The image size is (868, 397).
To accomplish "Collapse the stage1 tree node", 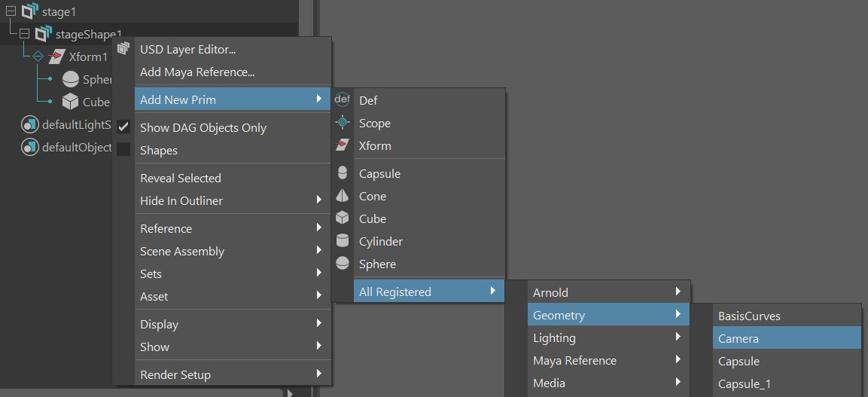I will tap(11, 11).
